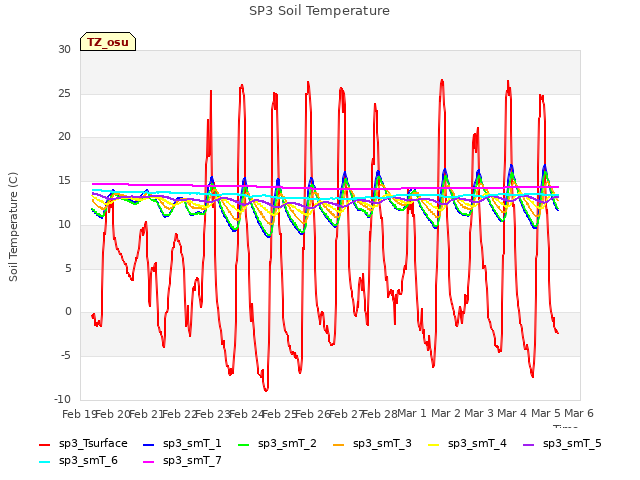640x480 pixels.
Task: Click the orange sp3_smT_3 legend swatch
Action: [x=338, y=444]
